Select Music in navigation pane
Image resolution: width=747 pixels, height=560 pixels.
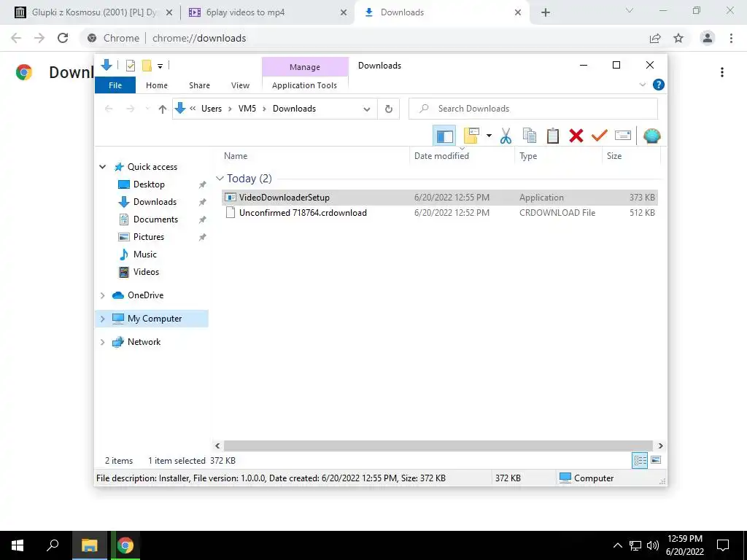pos(145,254)
